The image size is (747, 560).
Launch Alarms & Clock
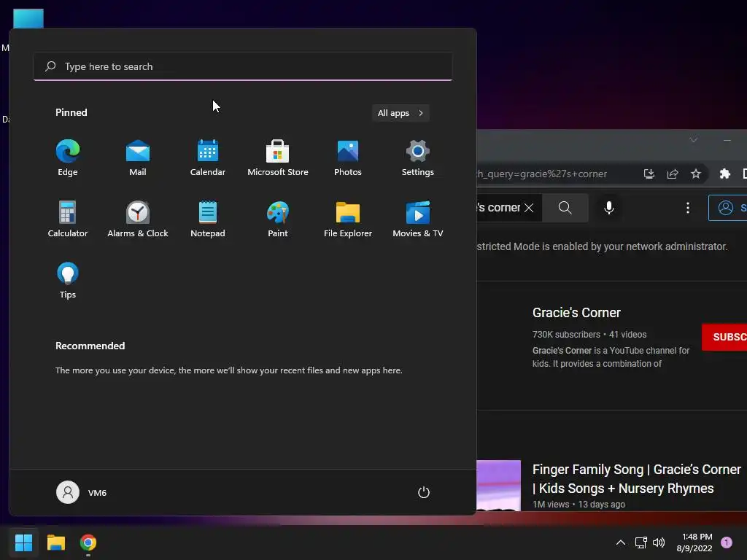[138, 219]
